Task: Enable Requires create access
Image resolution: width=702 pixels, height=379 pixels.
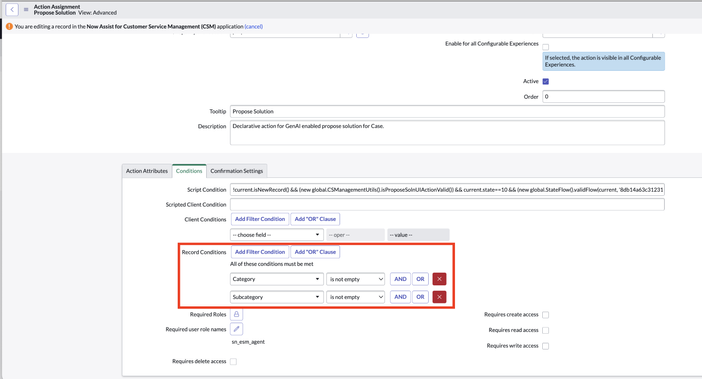Action: 545,315
